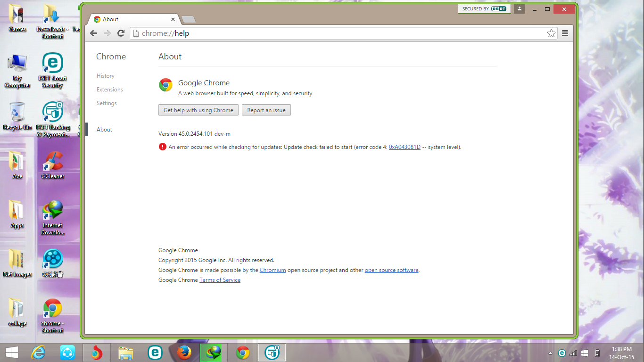Select the ESET Smart Security desktop icon
Screen dimensions: 644x362
pos(52,71)
